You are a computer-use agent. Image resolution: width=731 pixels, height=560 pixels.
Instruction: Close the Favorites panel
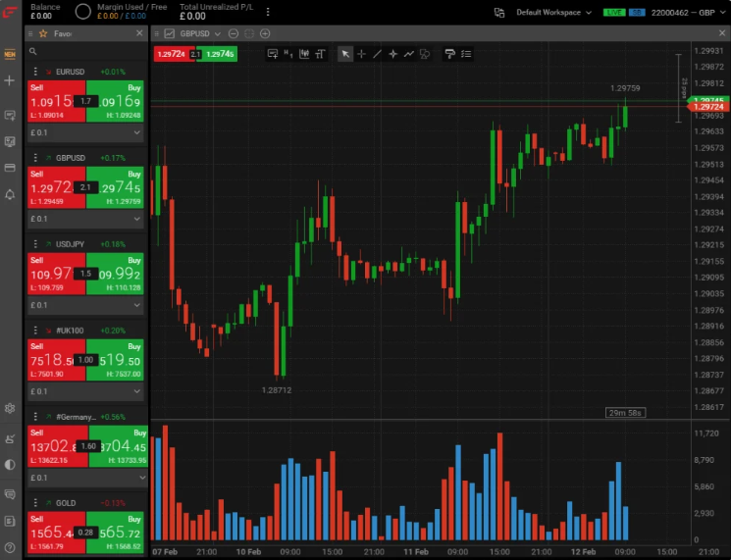[x=139, y=33]
